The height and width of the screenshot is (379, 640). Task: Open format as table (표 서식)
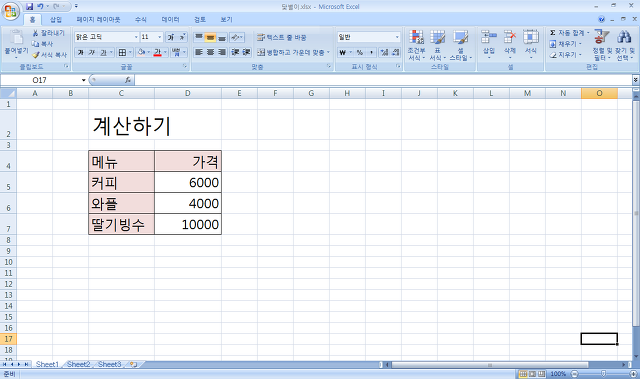click(437, 45)
